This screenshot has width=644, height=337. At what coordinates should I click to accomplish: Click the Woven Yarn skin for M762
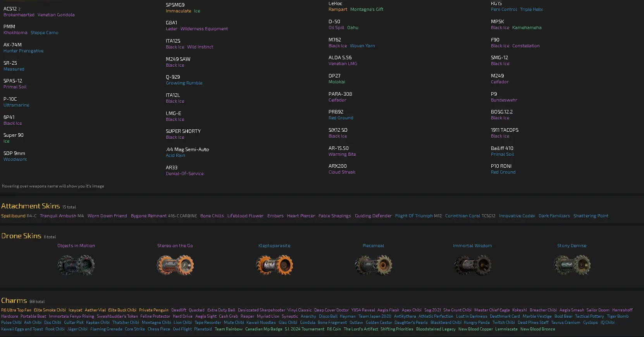tap(362, 46)
